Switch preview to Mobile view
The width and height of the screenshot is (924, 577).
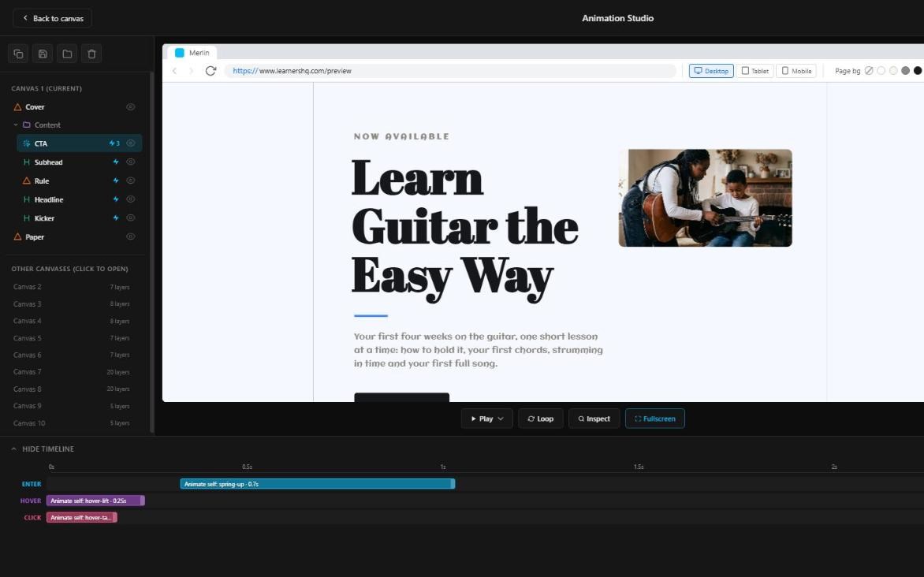click(796, 71)
